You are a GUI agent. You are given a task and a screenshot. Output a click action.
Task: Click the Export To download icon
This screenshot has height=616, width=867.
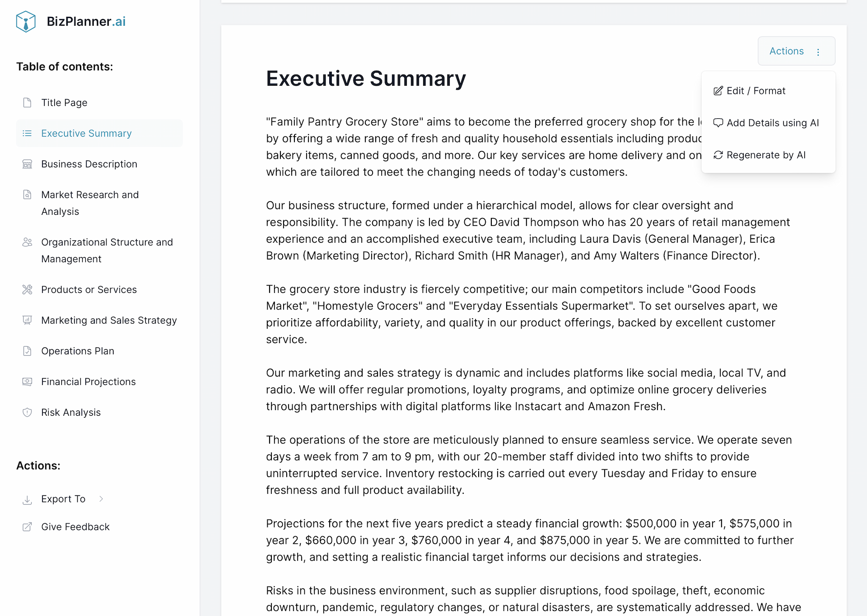pyautogui.click(x=27, y=500)
